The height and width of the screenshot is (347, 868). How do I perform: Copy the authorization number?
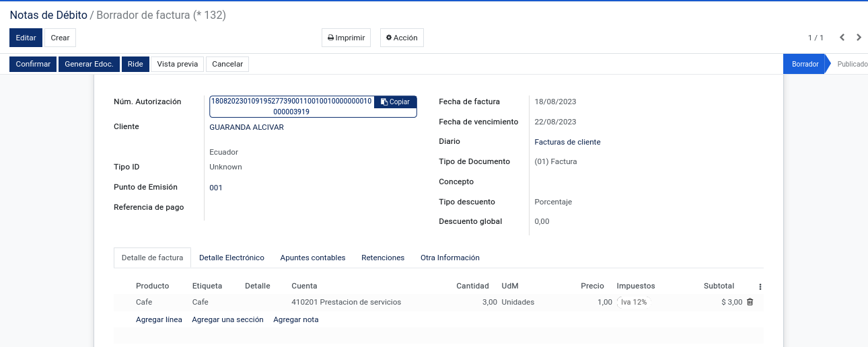pyautogui.click(x=395, y=102)
